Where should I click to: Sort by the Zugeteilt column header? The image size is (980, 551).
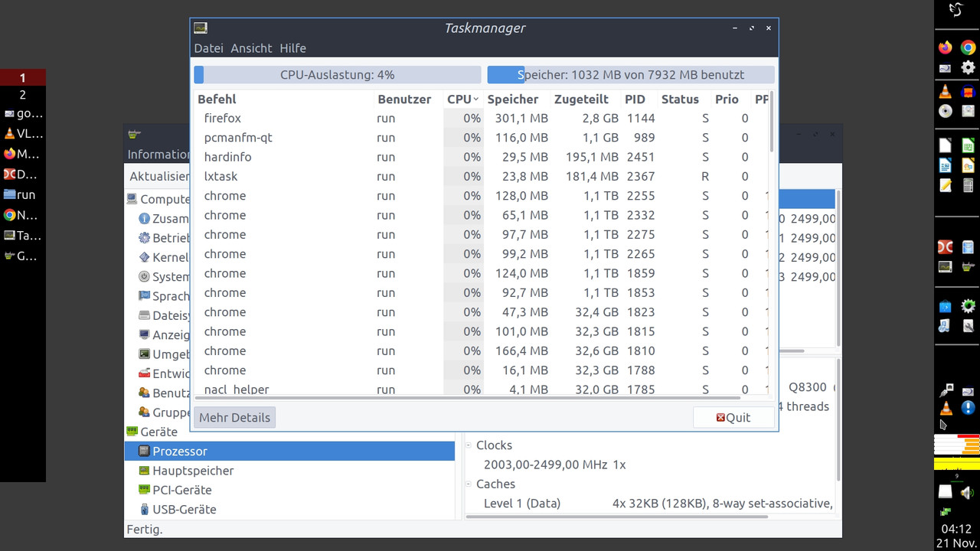tap(586, 99)
